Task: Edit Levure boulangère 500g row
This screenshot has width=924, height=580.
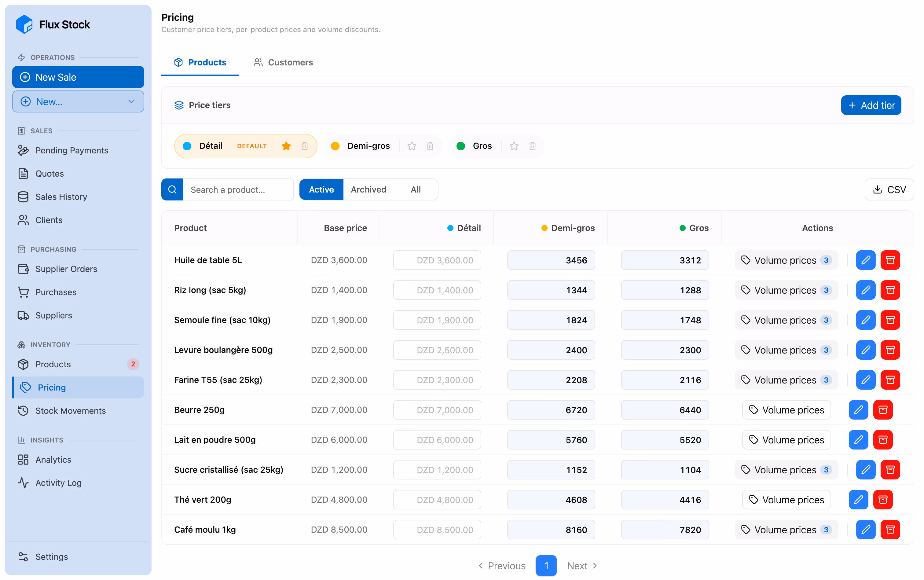Action: pyautogui.click(x=866, y=350)
